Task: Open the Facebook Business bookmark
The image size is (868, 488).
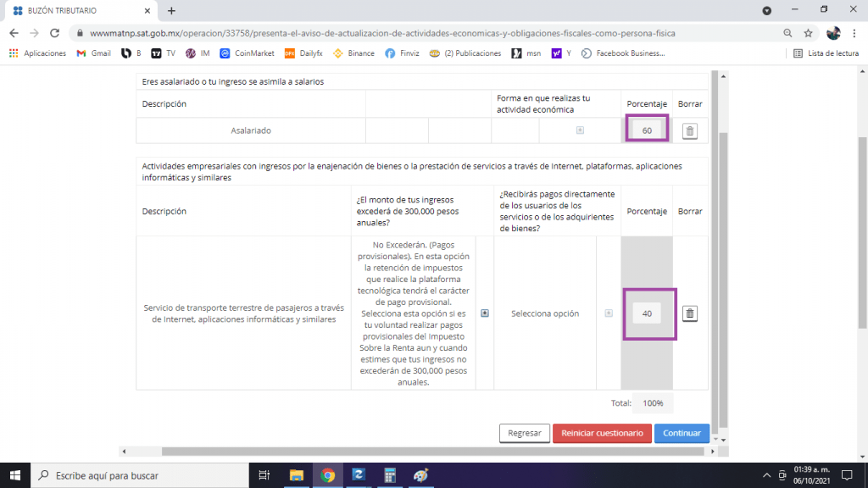Action: point(623,53)
